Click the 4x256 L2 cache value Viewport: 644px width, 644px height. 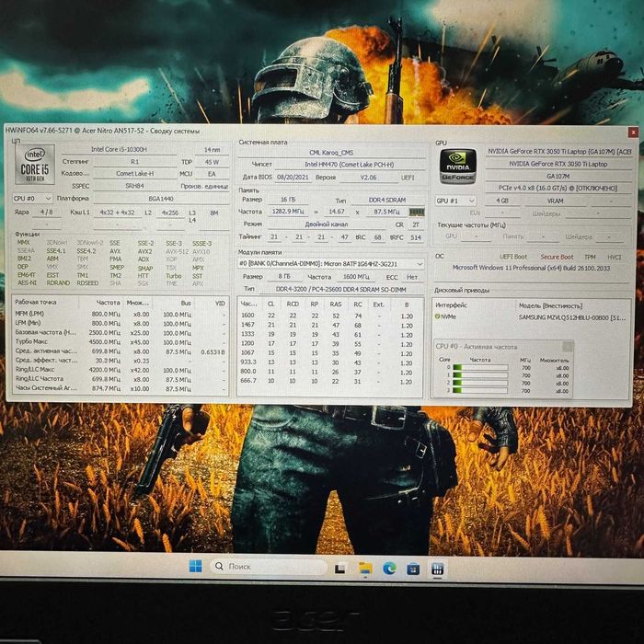pyautogui.click(x=170, y=213)
